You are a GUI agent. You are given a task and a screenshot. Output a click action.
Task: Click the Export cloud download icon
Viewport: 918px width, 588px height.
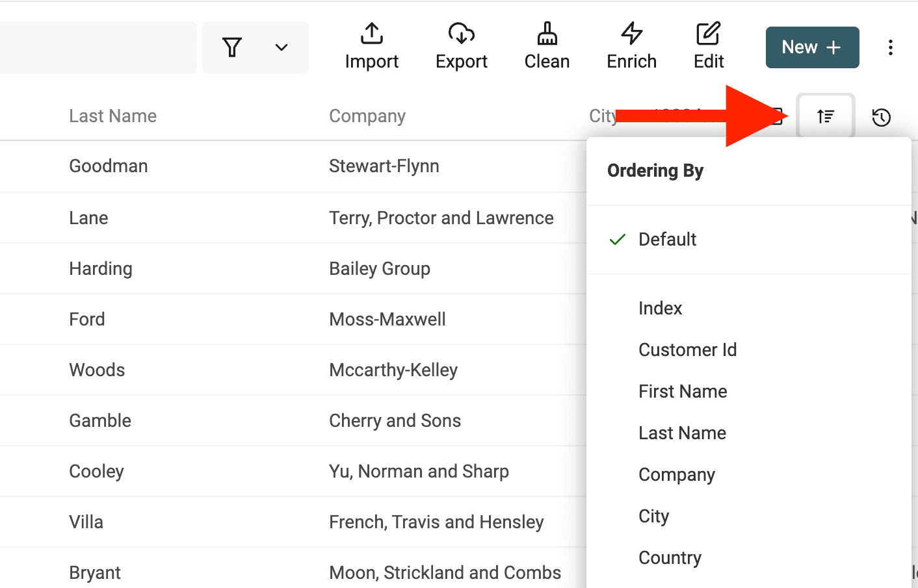[x=461, y=34]
